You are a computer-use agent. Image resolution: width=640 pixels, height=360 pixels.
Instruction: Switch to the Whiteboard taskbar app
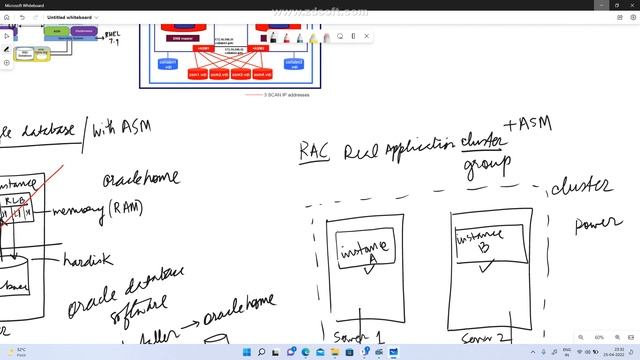(393, 352)
